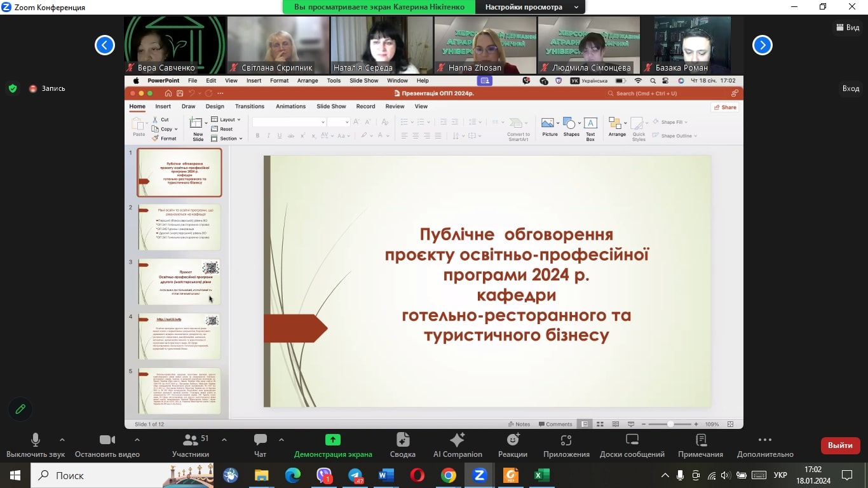Screen dimensions: 868x488
Task: Click PowerPoint Home icon in title bar
Action: point(168,93)
